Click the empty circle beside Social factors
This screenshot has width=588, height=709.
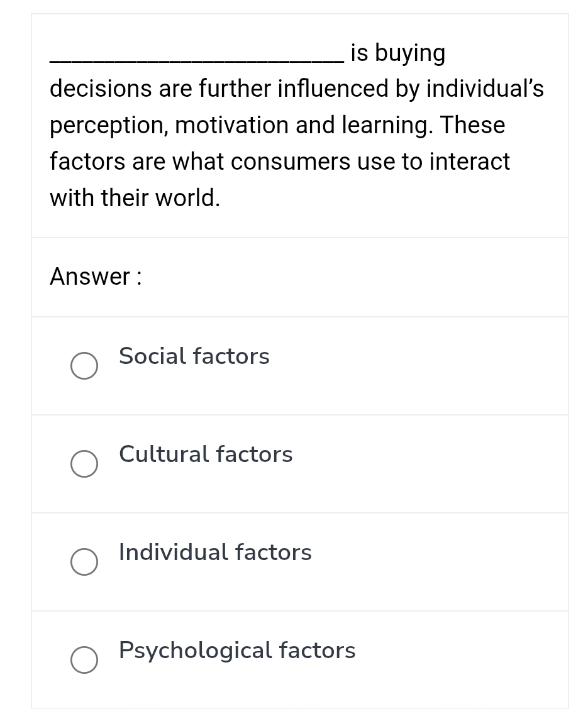[x=84, y=366]
